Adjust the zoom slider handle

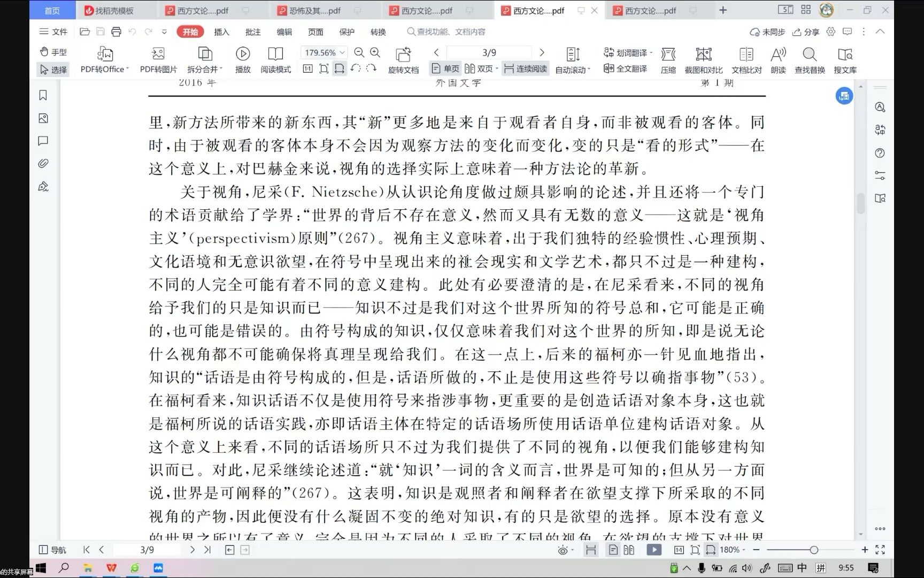(814, 550)
